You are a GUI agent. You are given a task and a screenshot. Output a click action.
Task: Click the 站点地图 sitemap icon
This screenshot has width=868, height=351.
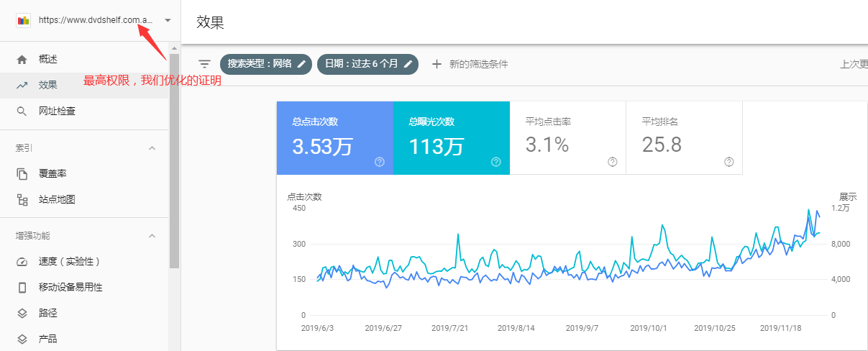(22, 200)
